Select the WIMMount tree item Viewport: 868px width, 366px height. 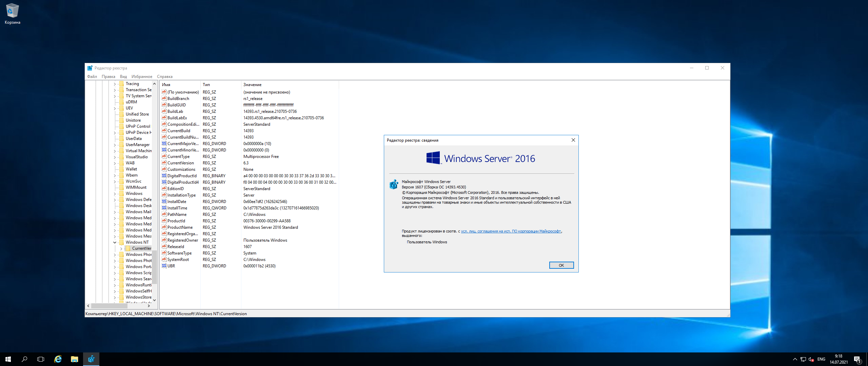136,187
